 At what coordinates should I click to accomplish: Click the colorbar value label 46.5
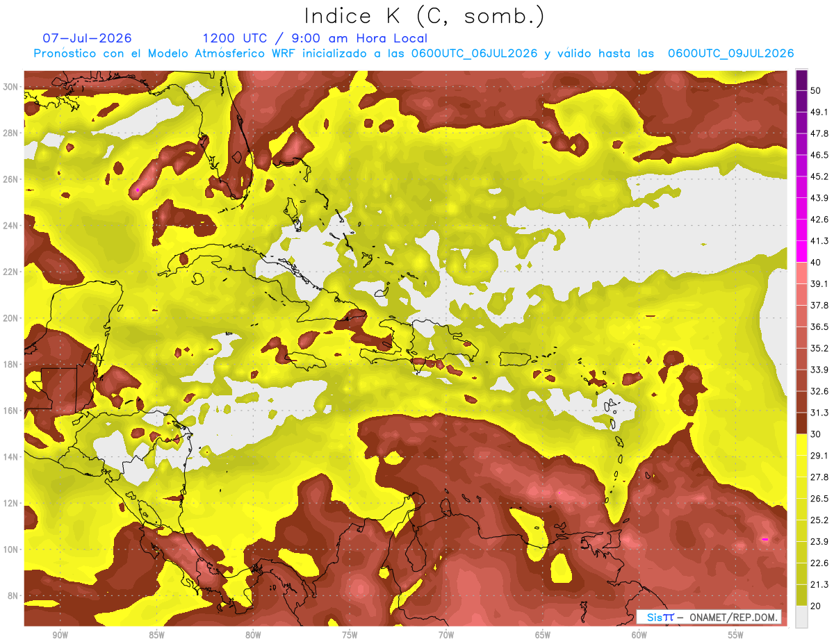click(x=819, y=155)
